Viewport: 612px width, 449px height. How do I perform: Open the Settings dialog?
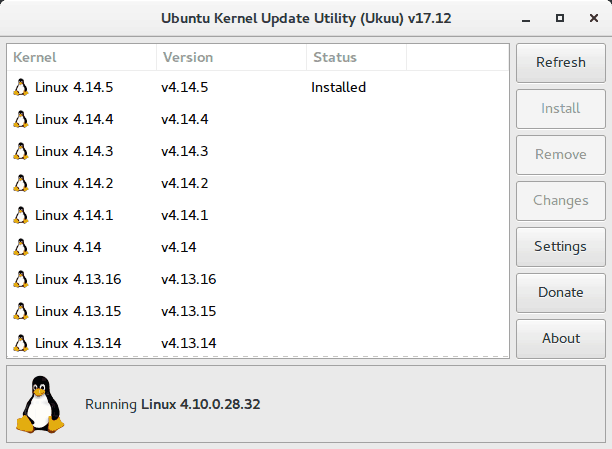click(560, 246)
